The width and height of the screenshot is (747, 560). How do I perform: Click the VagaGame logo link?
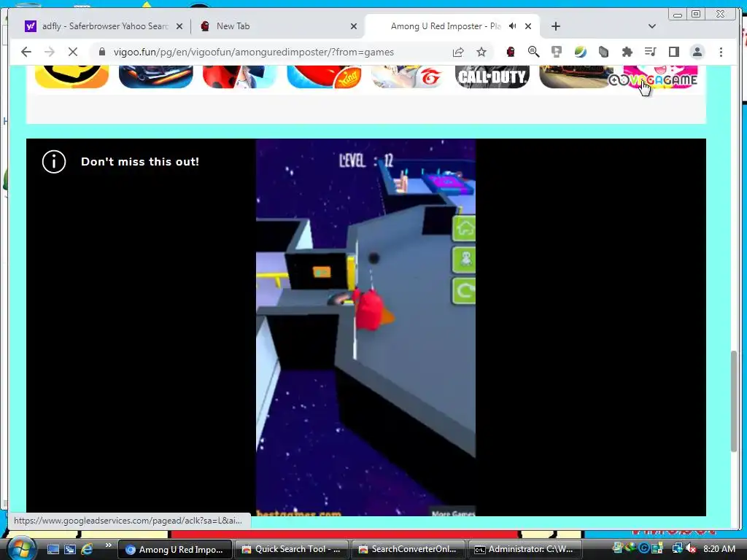click(653, 79)
